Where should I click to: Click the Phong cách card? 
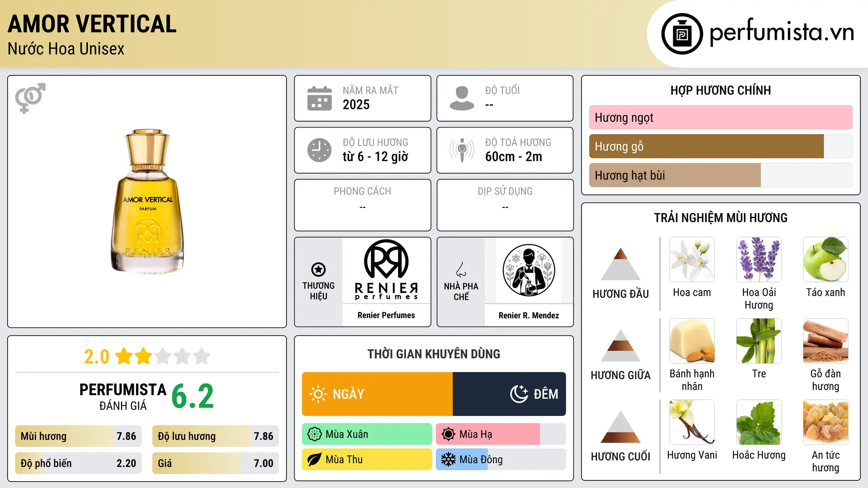tap(362, 205)
